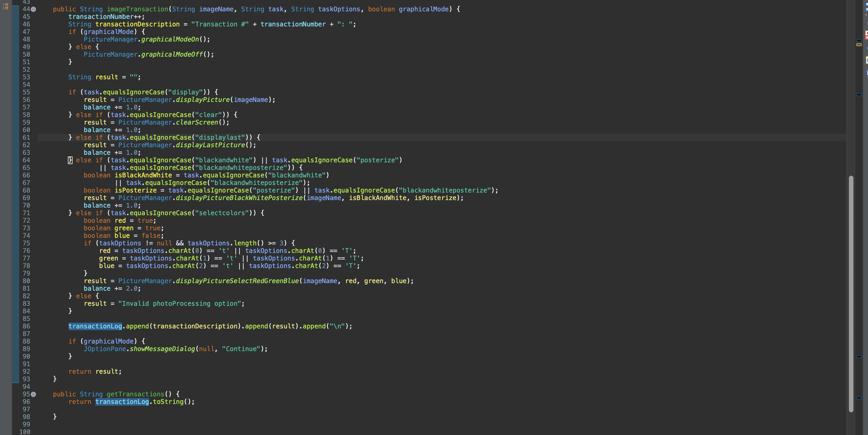This screenshot has width=868, height=435.
Task: Click "return result;" on line 92
Action: coord(95,372)
